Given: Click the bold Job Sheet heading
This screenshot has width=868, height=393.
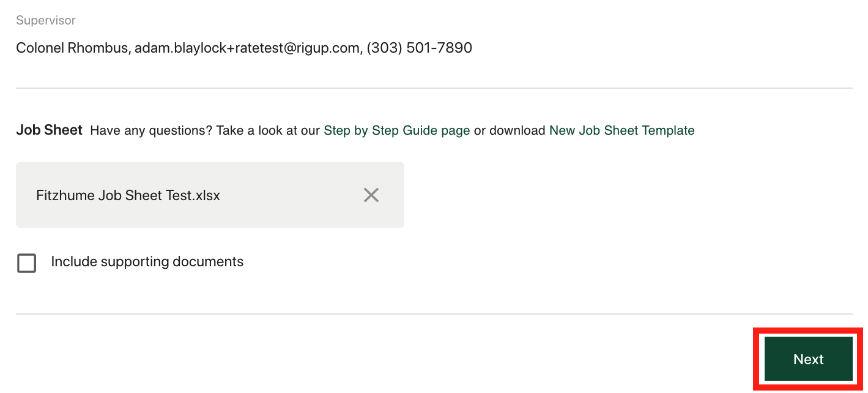Looking at the screenshot, I should click(49, 130).
